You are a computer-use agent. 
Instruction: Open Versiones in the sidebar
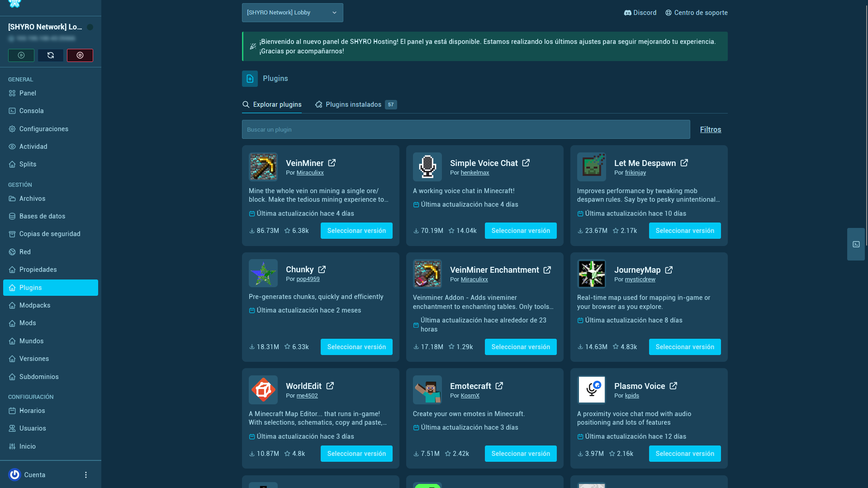(x=51, y=359)
